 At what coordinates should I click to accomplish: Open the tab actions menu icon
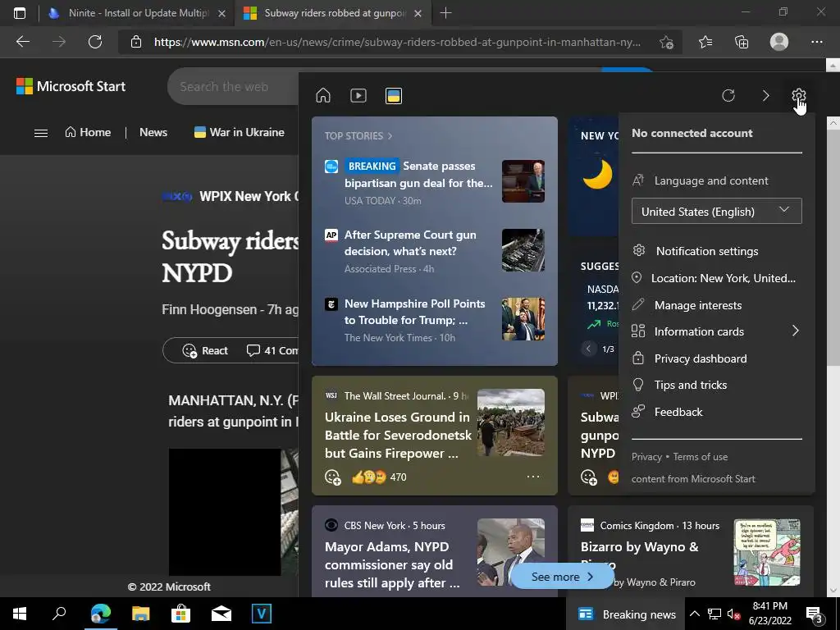pyautogui.click(x=20, y=13)
